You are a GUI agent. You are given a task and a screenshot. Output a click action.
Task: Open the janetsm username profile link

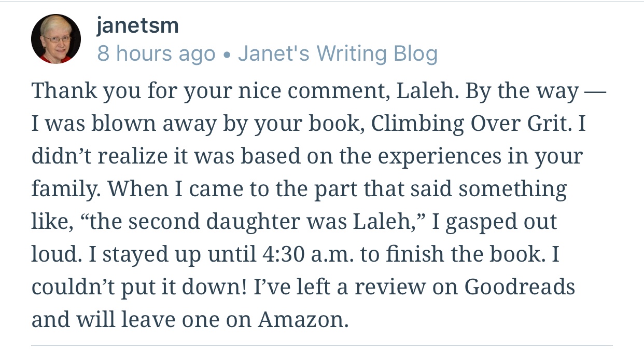pos(137,25)
